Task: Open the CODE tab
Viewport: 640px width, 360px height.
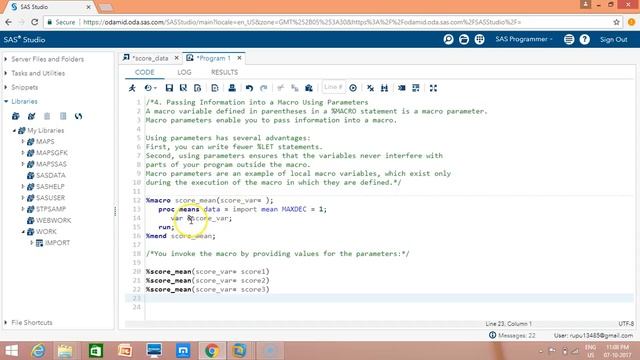Action: pos(144,72)
